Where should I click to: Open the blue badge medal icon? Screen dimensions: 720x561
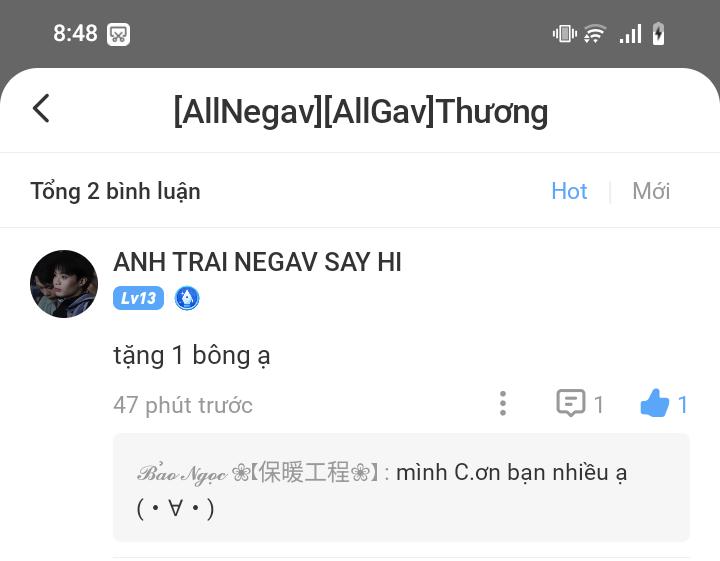[x=187, y=298]
